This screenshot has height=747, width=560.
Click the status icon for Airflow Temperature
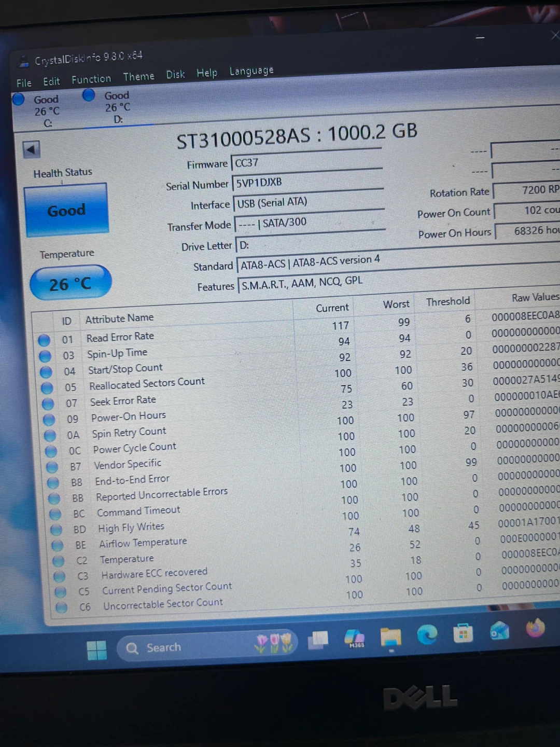58,546
